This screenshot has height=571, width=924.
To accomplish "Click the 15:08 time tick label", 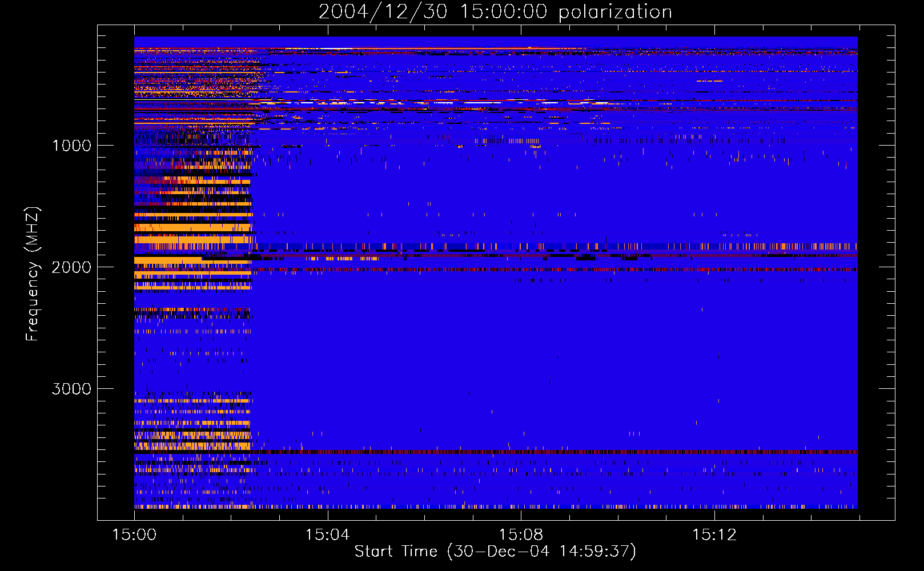I will [521, 535].
